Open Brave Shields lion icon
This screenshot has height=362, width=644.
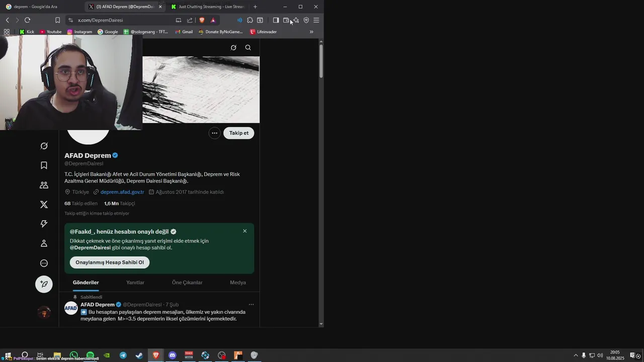pos(202,20)
